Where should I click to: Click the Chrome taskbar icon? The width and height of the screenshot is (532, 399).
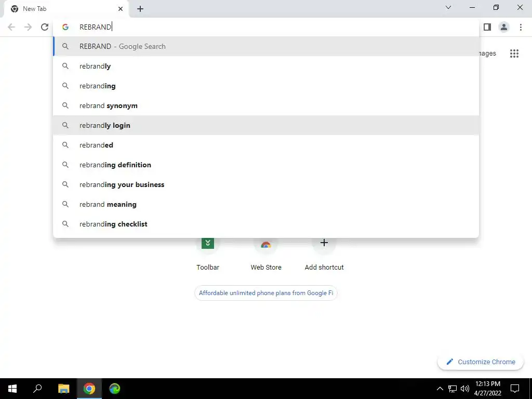tap(89, 389)
